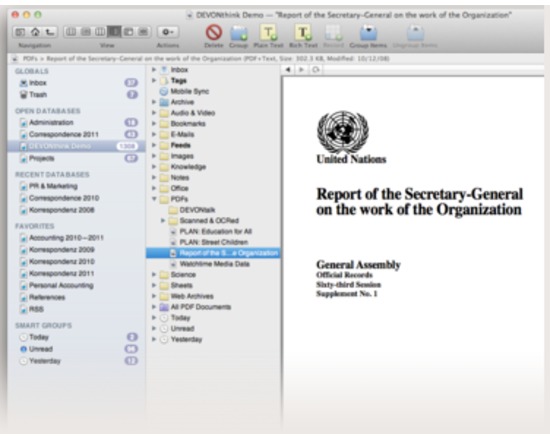Create a new Plain Text document
Image resolution: width=550 pixels, height=440 pixels.
point(268,33)
